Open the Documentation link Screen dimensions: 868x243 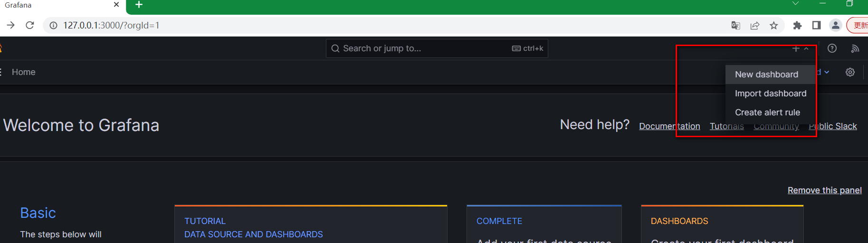pyautogui.click(x=669, y=126)
